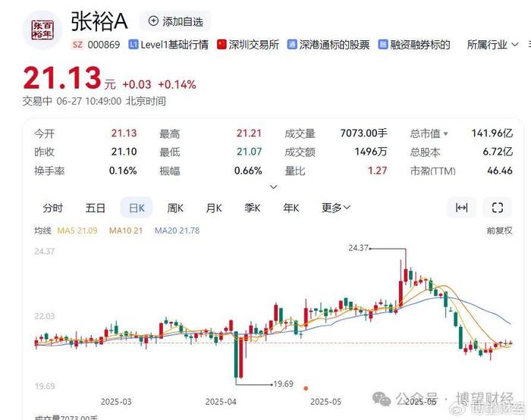Expand the 所属行业 dropdown
The image size is (531, 420).
(x=492, y=44)
